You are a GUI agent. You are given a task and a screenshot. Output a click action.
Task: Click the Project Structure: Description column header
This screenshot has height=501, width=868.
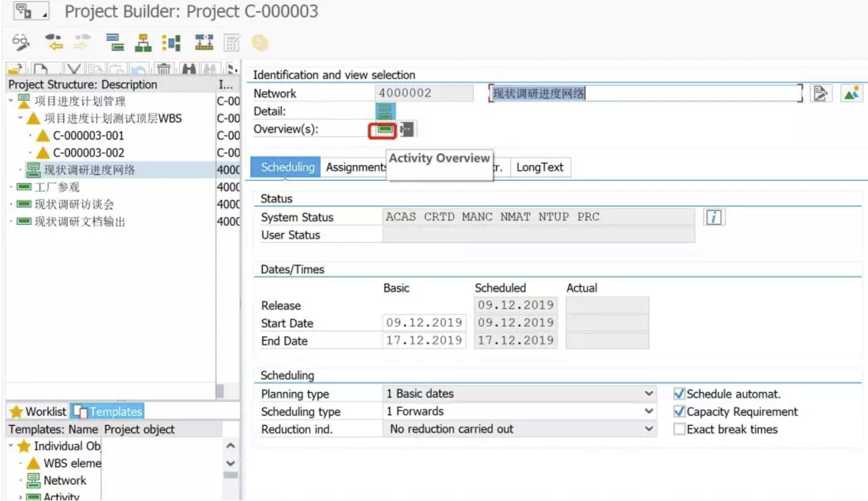[111, 84]
